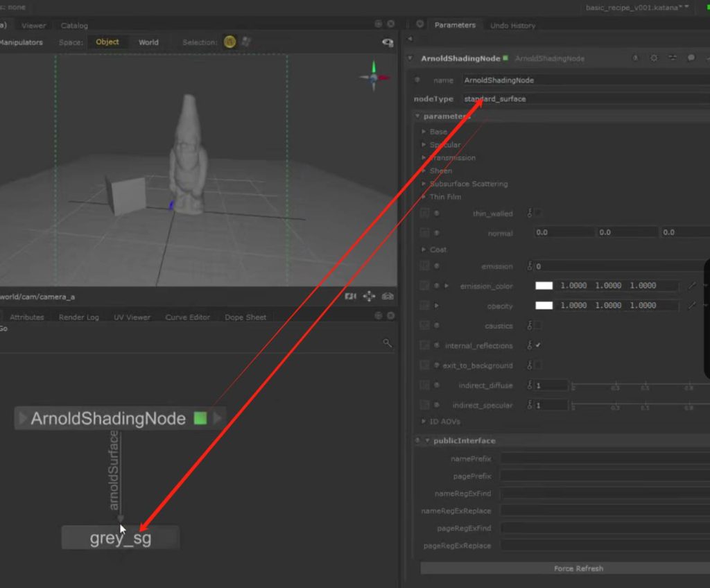Select World space button in viewer

pyautogui.click(x=148, y=42)
